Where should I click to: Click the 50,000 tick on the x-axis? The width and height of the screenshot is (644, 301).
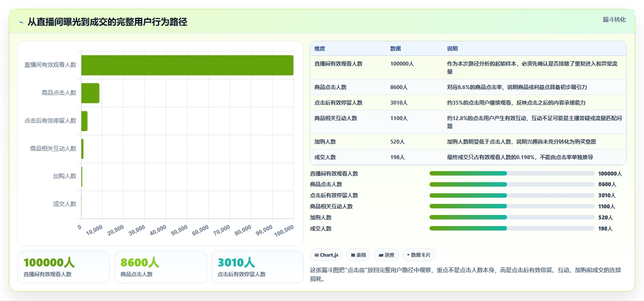coord(179,230)
